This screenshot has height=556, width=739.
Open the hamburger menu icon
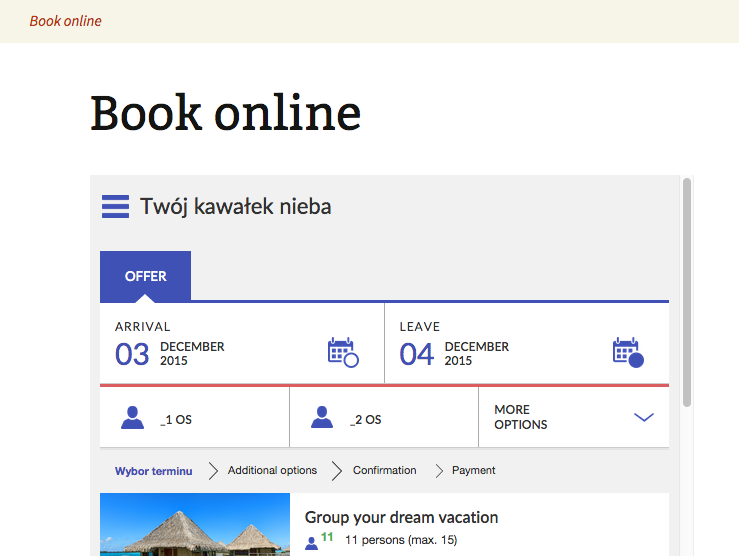point(115,207)
